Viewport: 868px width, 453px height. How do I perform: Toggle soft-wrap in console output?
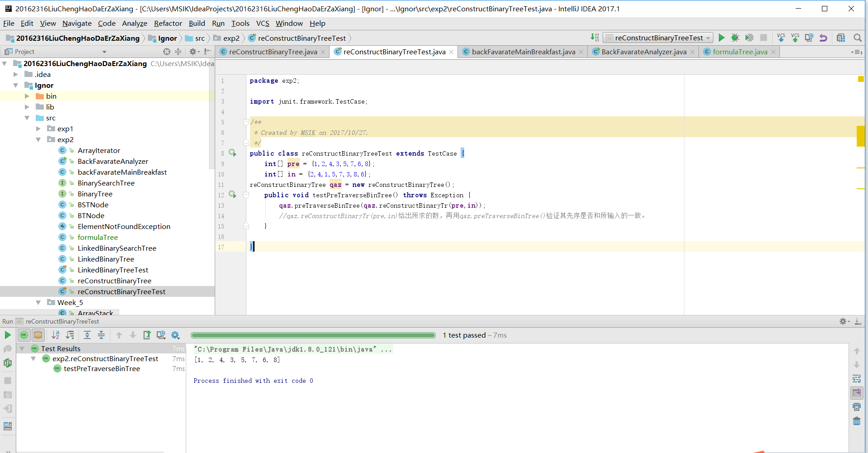857,379
